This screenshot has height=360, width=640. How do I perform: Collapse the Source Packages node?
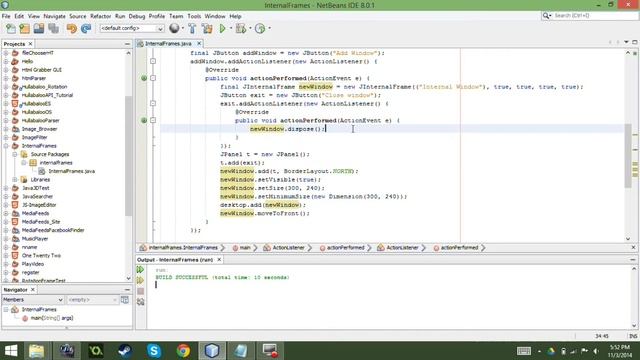pyautogui.click(x=15, y=154)
